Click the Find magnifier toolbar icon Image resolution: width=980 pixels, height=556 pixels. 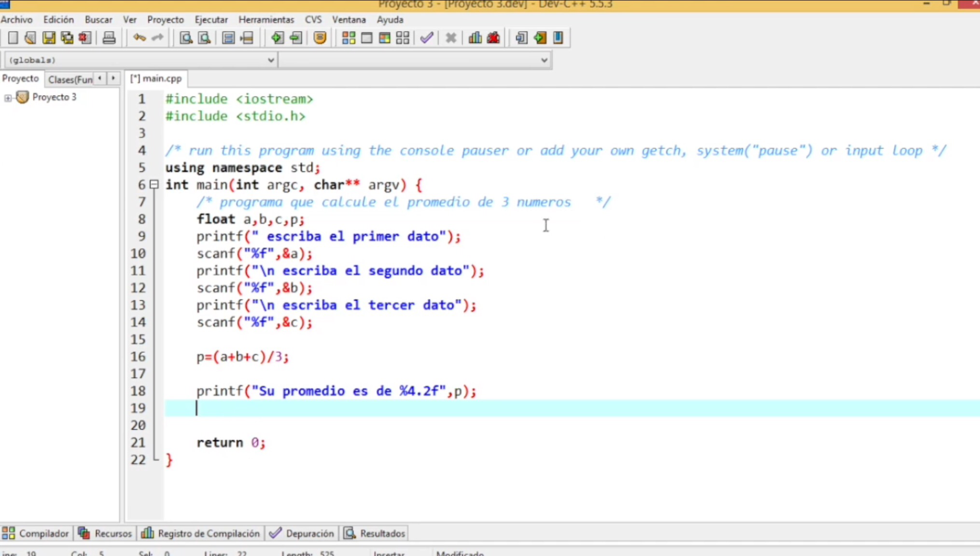coord(186,38)
